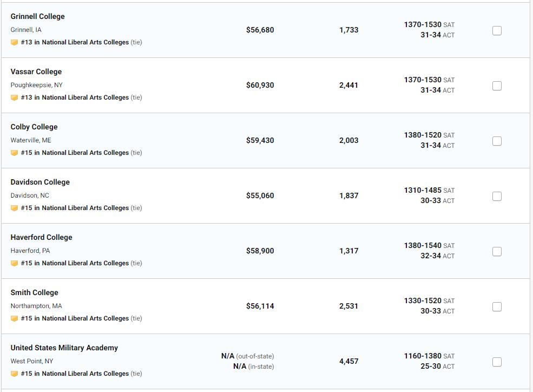Click the ranking badge icon under Smith College

(14, 318)
